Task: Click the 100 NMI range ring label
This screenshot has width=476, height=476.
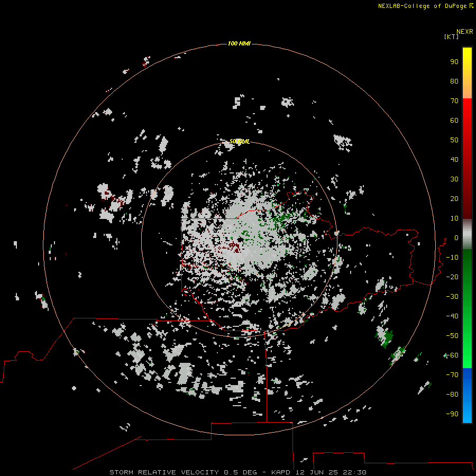Action: click(239, 43)
